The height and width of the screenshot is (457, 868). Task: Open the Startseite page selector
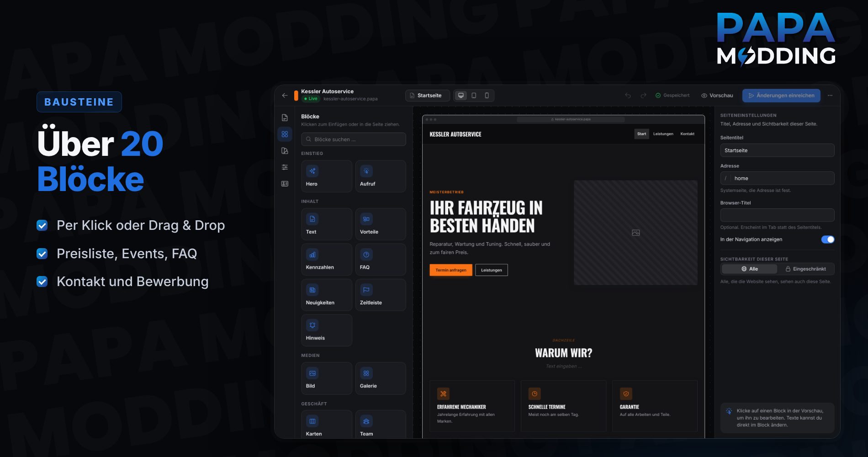428,96
